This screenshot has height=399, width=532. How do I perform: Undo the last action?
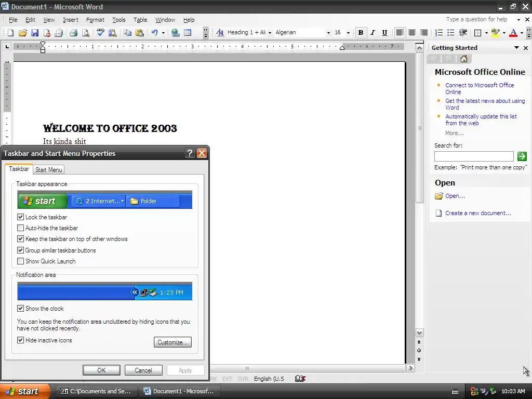pyautogui.click(x=155, y=33)
